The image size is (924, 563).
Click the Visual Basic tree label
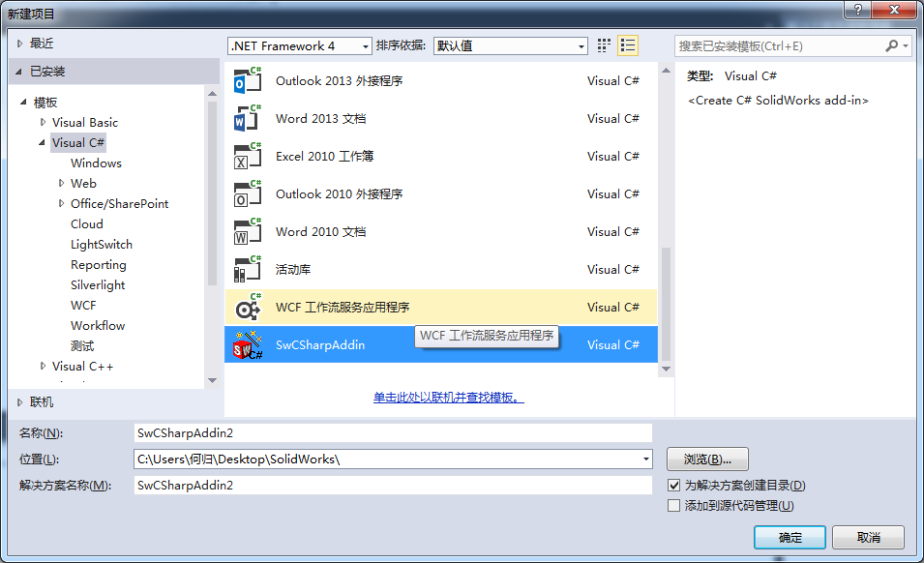pos(85,123)
